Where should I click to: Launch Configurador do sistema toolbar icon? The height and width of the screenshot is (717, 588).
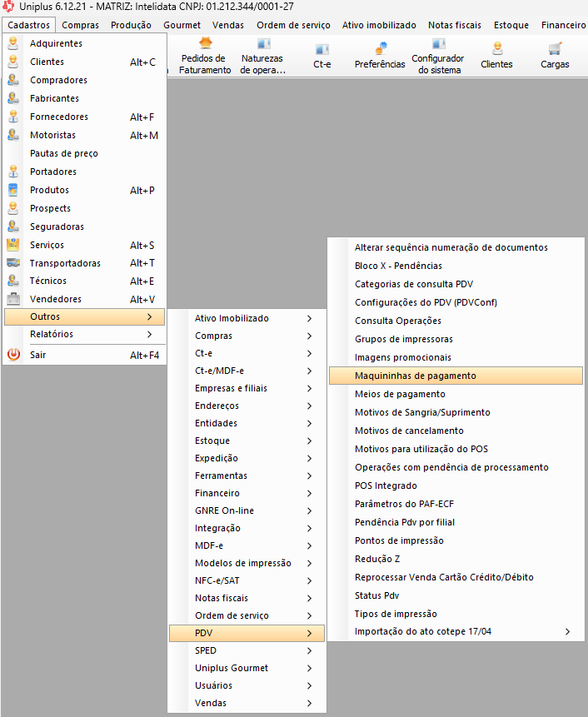tap(438, 44)
